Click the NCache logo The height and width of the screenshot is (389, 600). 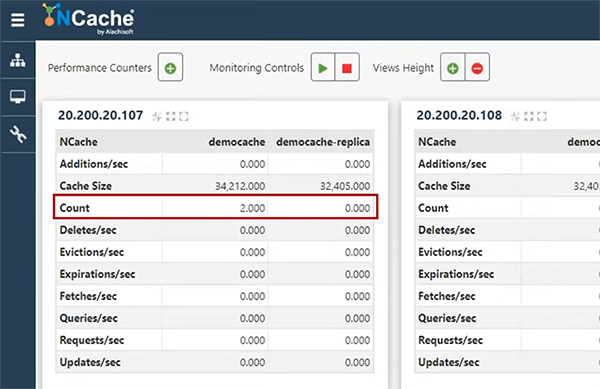click(89, 19)
